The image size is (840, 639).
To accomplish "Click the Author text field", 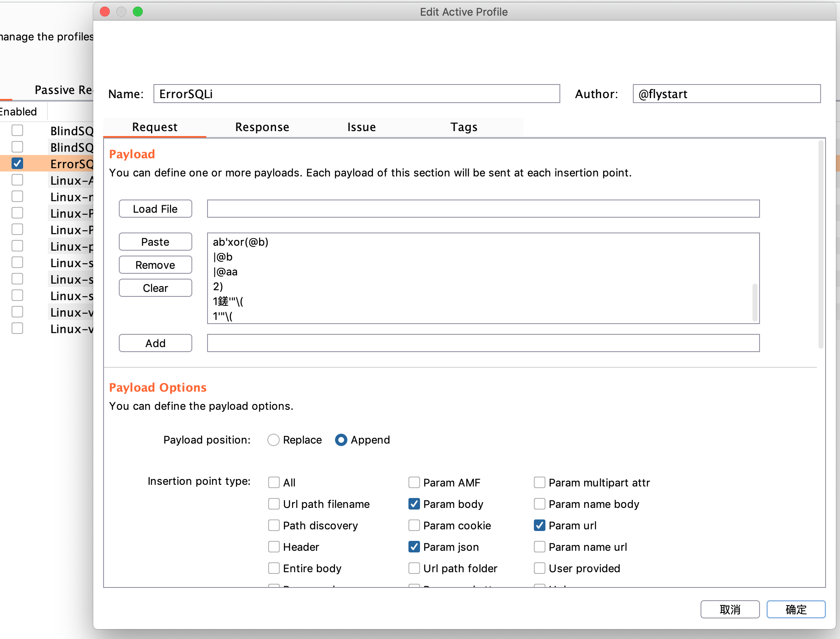I will click(x=726, y=94).
